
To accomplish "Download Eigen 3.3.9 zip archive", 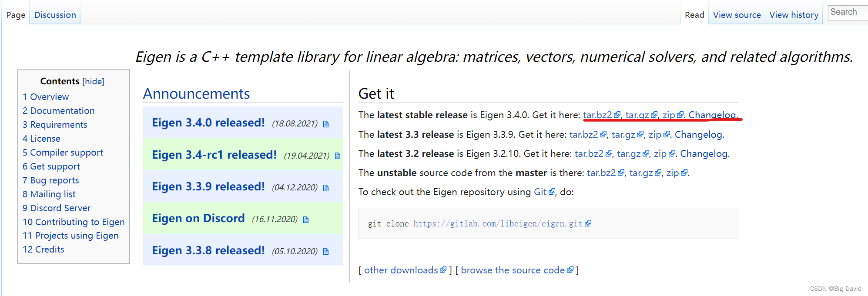I will (x=659, y=135).
